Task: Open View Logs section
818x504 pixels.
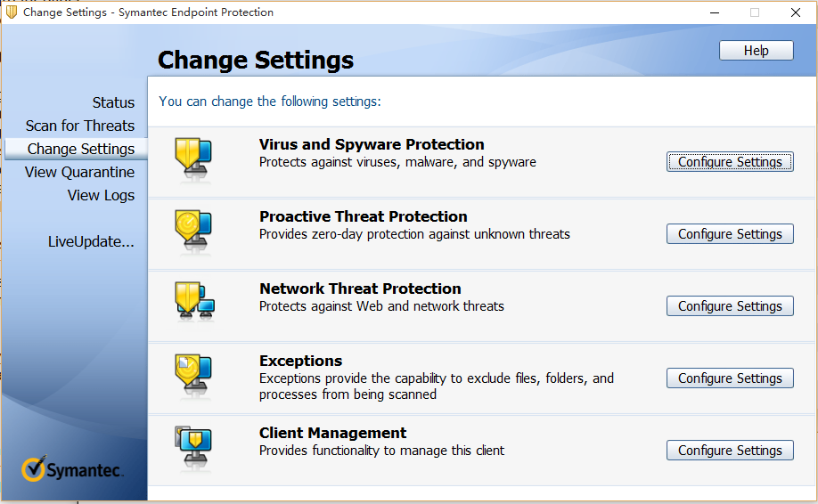Action: click(101, 195)
